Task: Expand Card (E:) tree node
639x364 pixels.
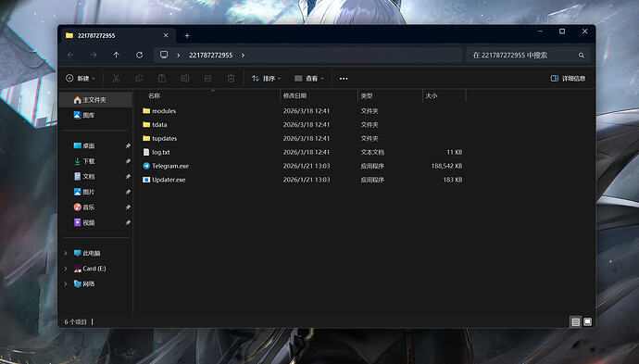Action: tap(66, 269)
